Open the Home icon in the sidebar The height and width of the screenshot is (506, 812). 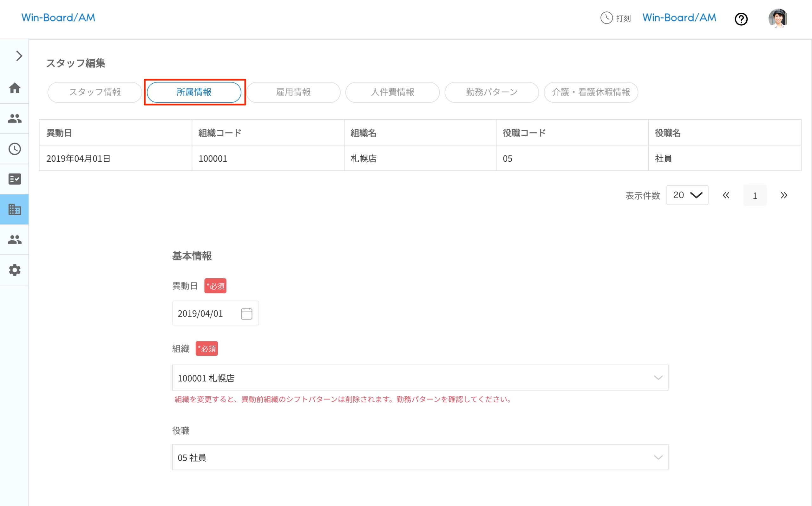(14, 88)
